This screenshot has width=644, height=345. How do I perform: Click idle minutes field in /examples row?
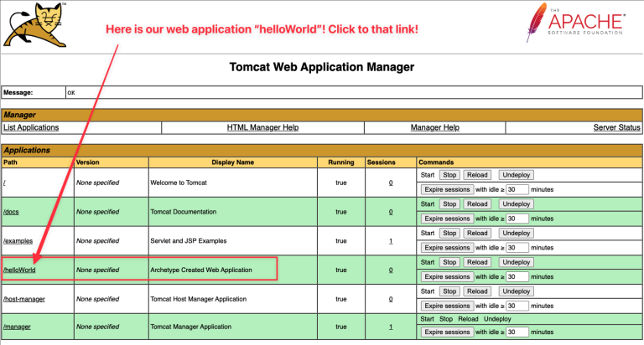point(517,248)
